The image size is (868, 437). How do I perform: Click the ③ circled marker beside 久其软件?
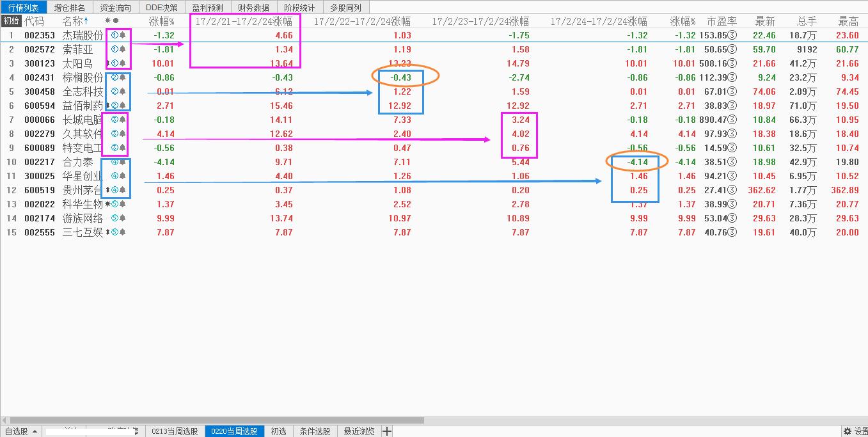pyautogui.click(x=114, y=134)
